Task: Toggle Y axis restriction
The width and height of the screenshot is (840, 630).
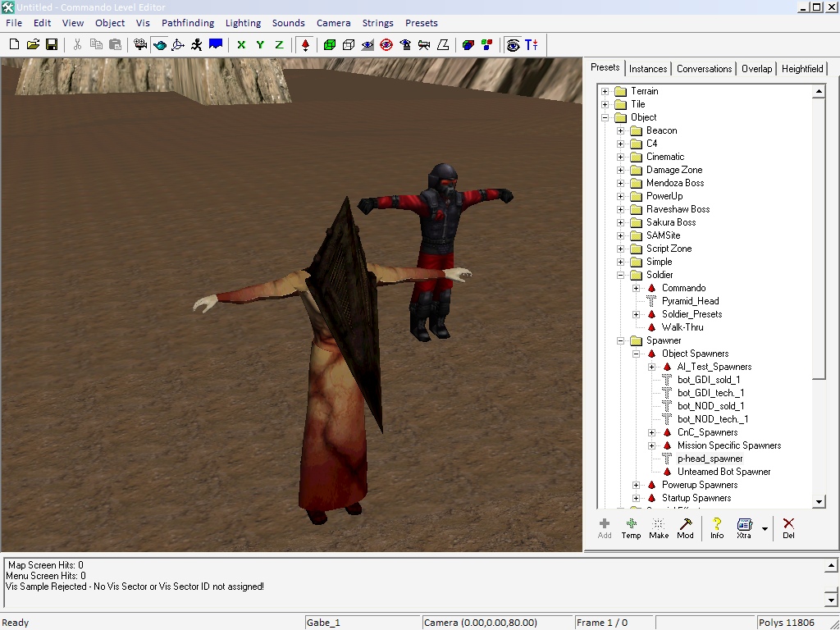Action: point(260,44)
